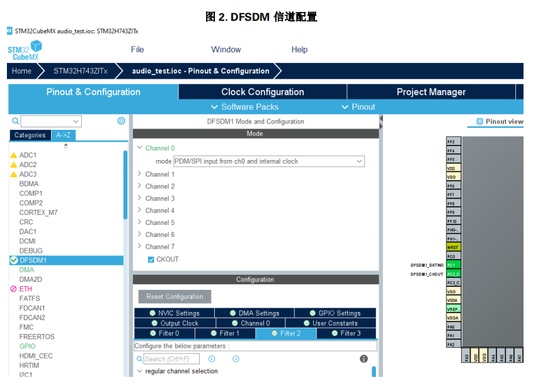
Task: Click the info icon in Configuration panel
Action: click(363, 359)
